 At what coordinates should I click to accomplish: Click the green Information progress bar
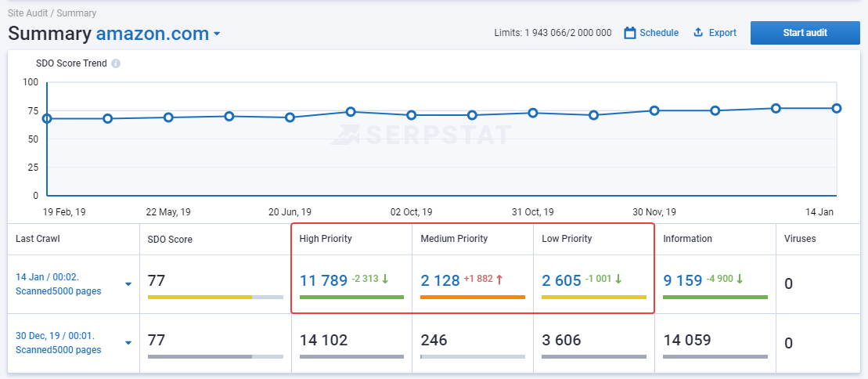[715, 298]
